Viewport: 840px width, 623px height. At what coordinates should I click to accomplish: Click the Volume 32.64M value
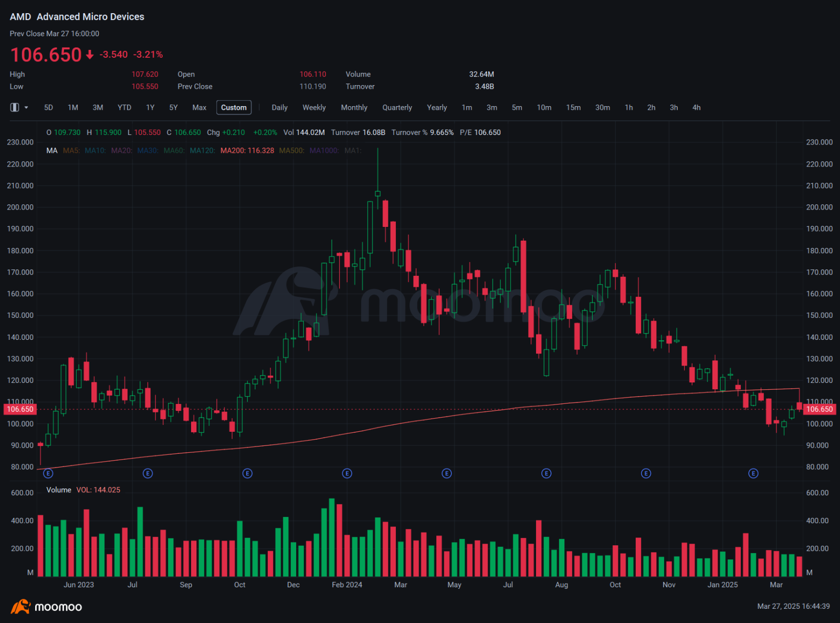pos(481,75)
